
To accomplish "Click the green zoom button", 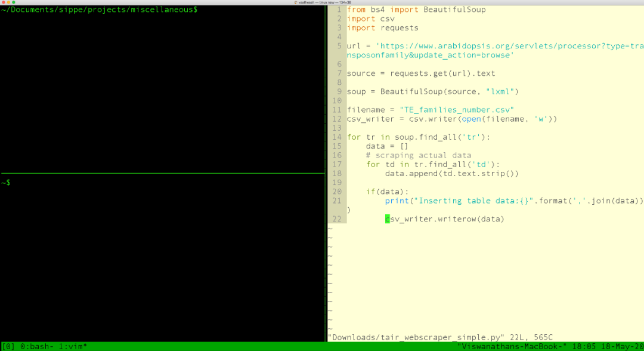I will point(14,2).
